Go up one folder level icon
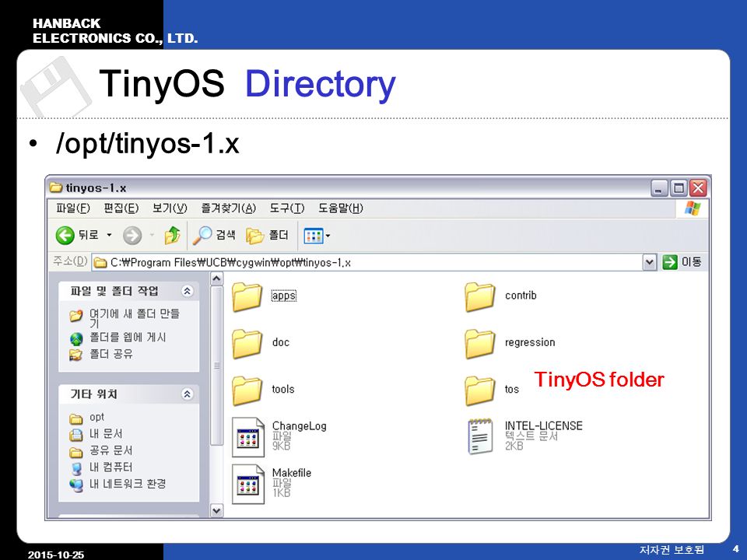This screenshot has width=747, height=560. [x=172, y=235]
